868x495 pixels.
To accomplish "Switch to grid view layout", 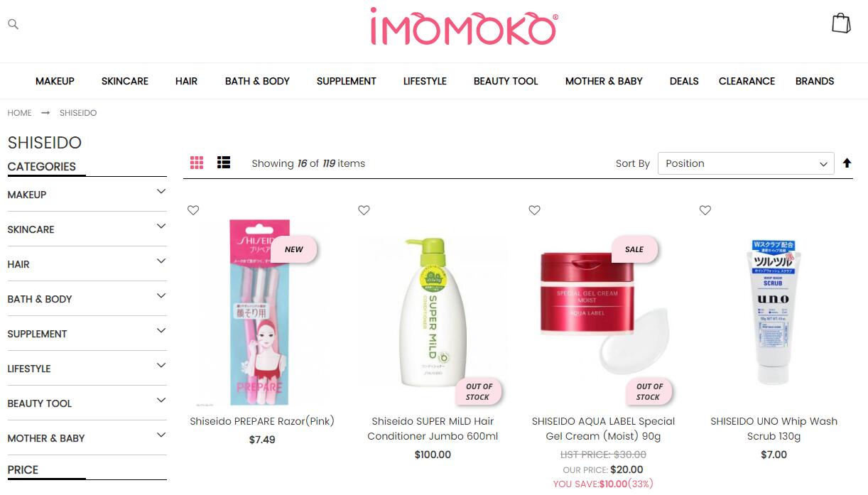I will click(197, 163).
